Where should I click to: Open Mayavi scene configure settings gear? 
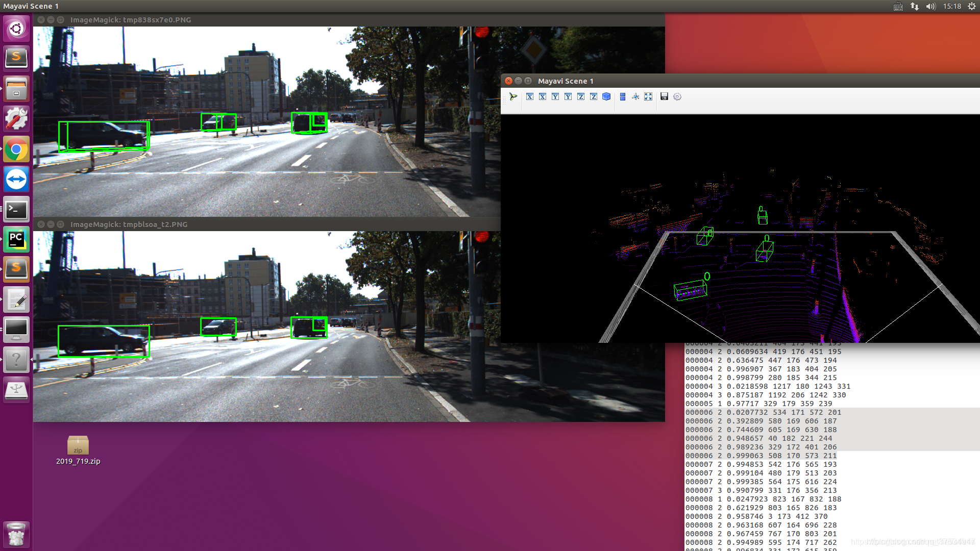[x=677, y=96]
